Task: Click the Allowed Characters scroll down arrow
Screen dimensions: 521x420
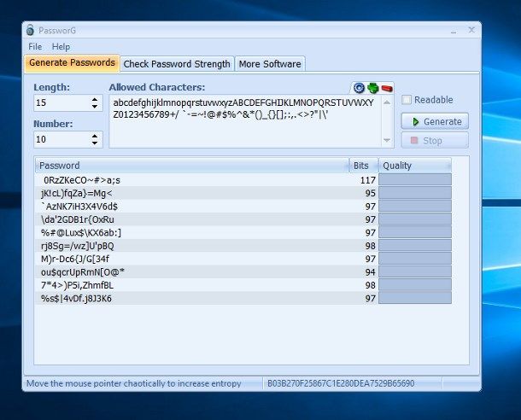Action: point(387,140)
